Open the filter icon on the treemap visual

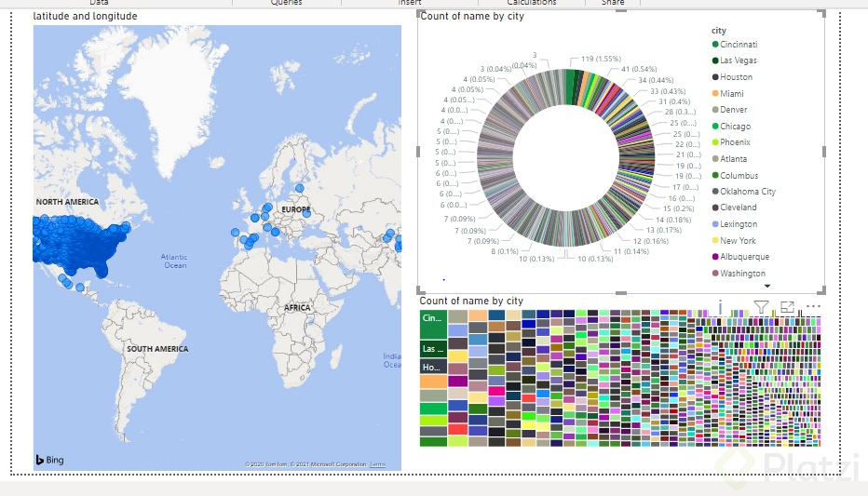pos(761,307)
